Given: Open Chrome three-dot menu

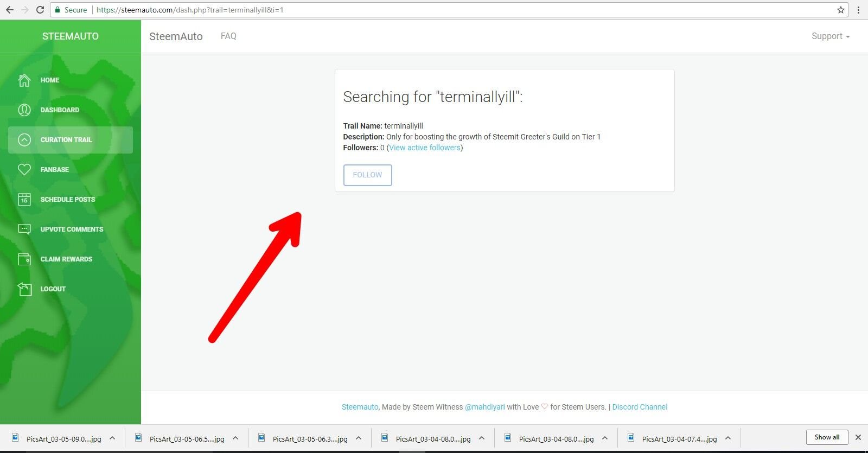Looking at the screenshot, I should 858,10.
